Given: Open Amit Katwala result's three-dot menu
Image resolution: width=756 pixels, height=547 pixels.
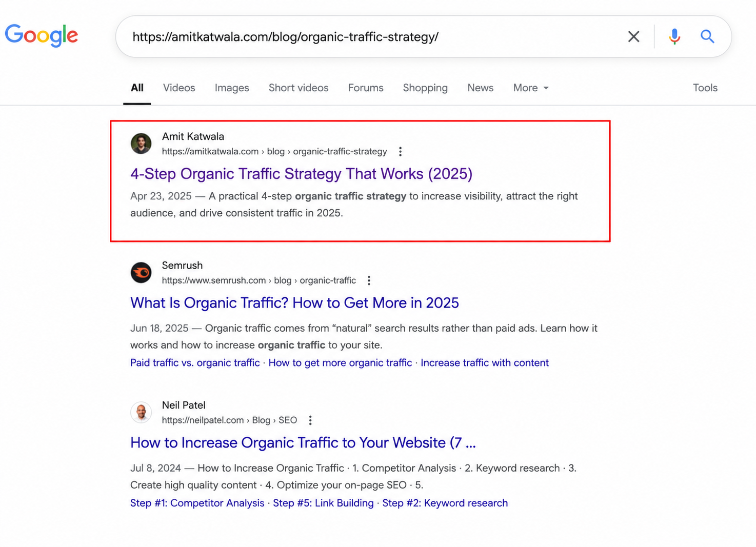Looking at the screenshot, I should coord(400,151).
